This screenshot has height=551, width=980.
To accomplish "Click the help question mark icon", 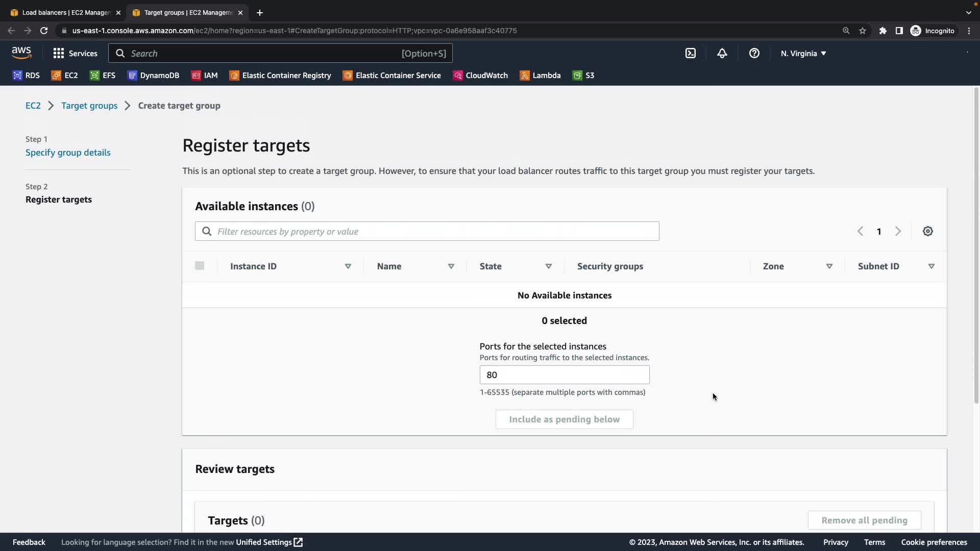I will point(754,53).
